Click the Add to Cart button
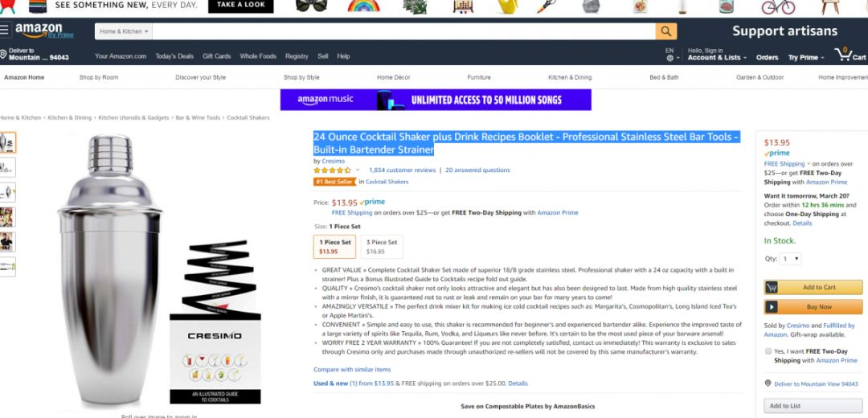The image size is (868, 418). [813, 287]
